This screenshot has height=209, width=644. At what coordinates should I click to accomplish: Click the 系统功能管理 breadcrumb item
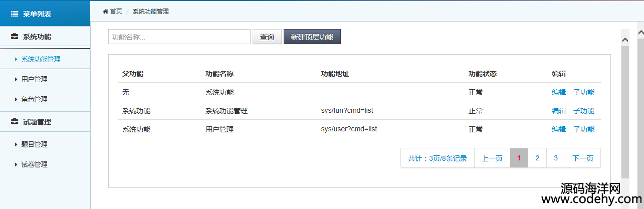[151, 11]
